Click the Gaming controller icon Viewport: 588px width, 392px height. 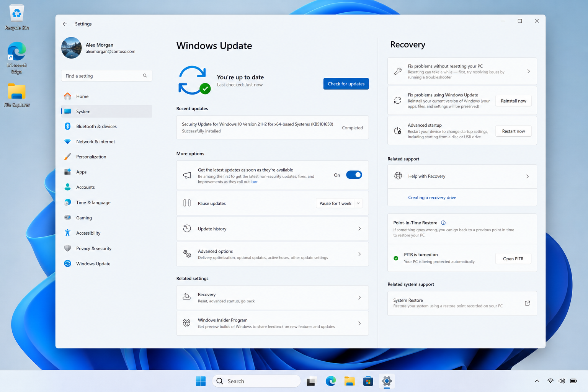[67, 217]
